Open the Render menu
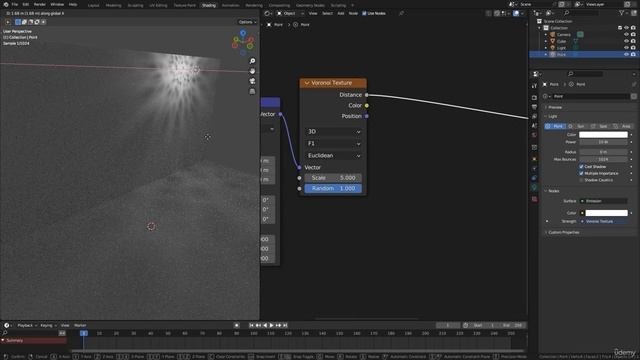 coord(40,4)
